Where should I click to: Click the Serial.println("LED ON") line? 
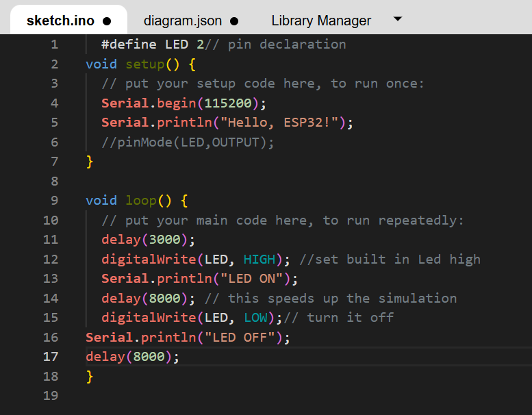pos(199,279)
